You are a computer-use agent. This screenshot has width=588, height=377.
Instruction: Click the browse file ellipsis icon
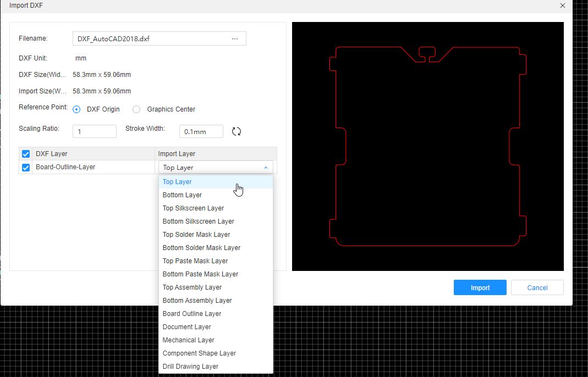[235, 38]
